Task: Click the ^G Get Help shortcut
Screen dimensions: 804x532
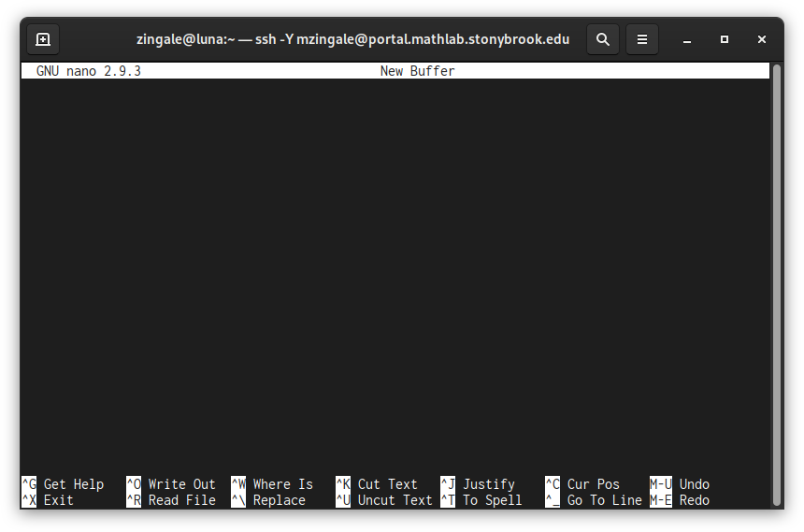Action: click(63, 484)
